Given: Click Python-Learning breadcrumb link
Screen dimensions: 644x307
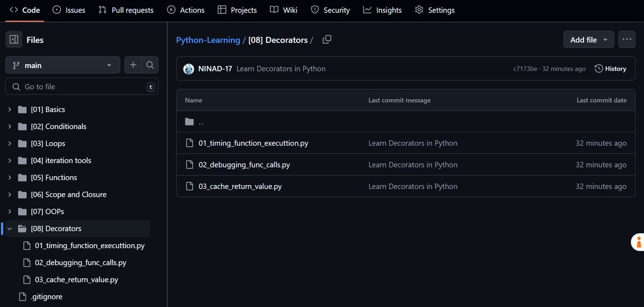Looking at the screenshot, I should click(208, 40).
